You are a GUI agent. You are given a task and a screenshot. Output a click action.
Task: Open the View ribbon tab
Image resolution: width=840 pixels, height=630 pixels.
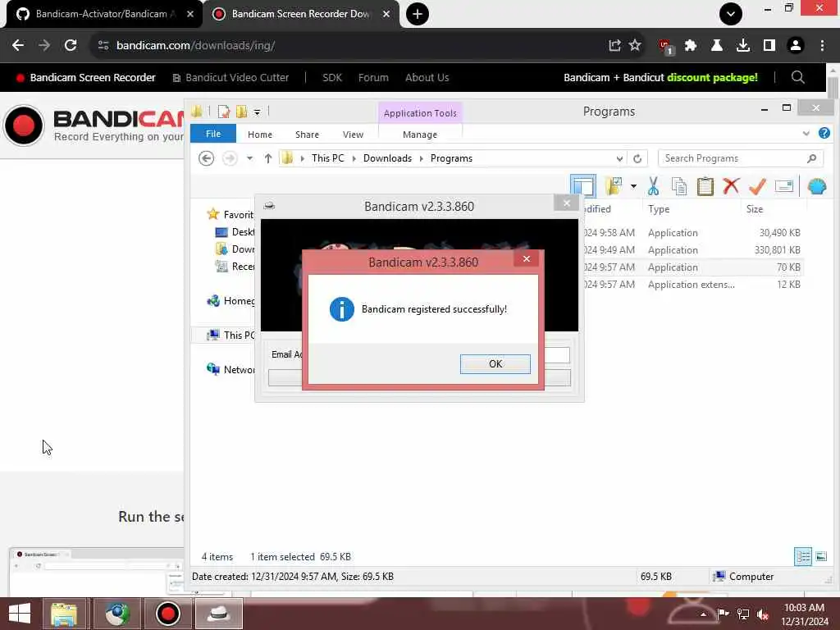(x=353, y=135)
